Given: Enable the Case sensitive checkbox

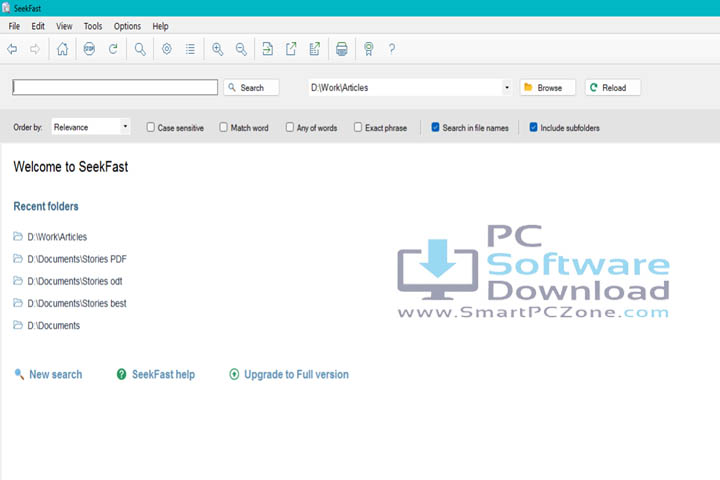Looking at the screenshot, I should (151, 127).
